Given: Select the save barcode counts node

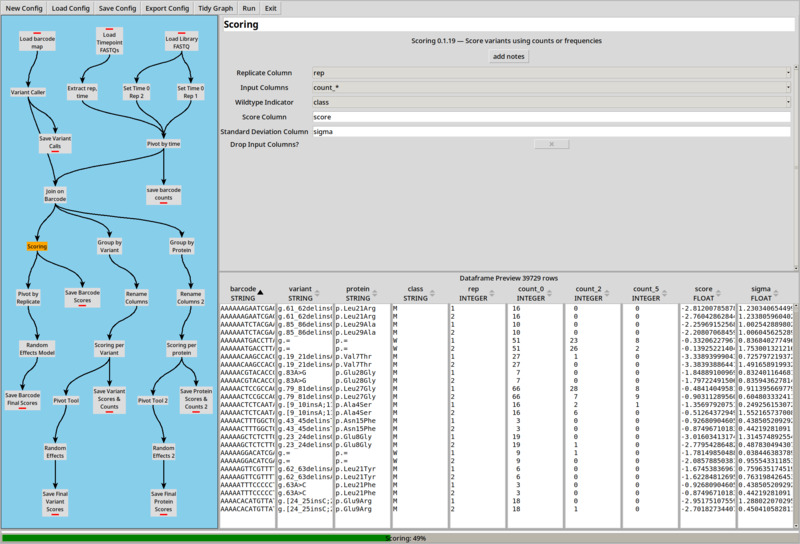Looking at the screenshot, I should tap(163, 194).
